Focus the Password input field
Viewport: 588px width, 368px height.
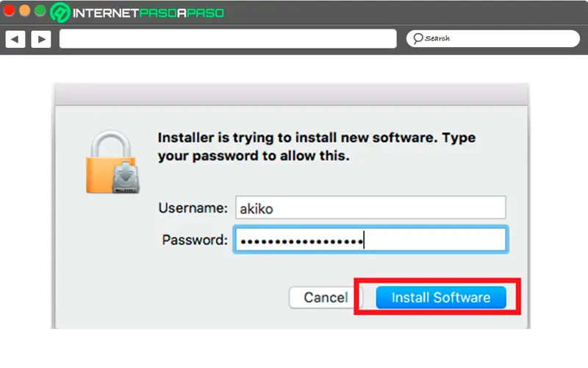coord(370,240)
